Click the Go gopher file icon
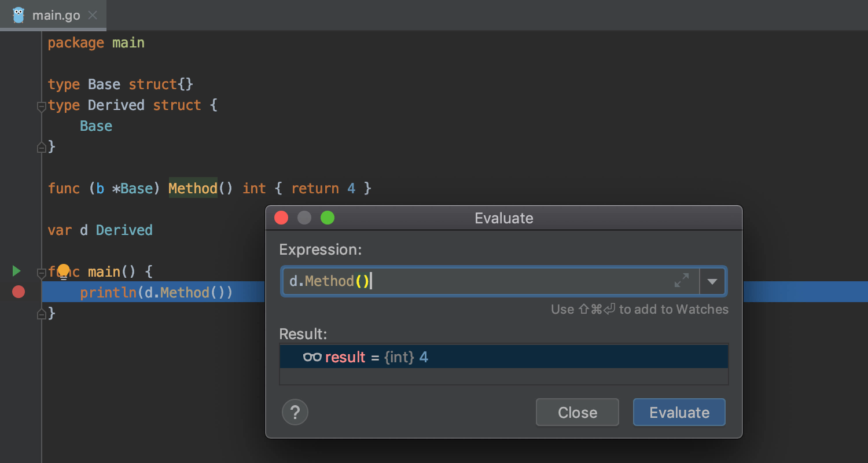 (x=19, y=15)
